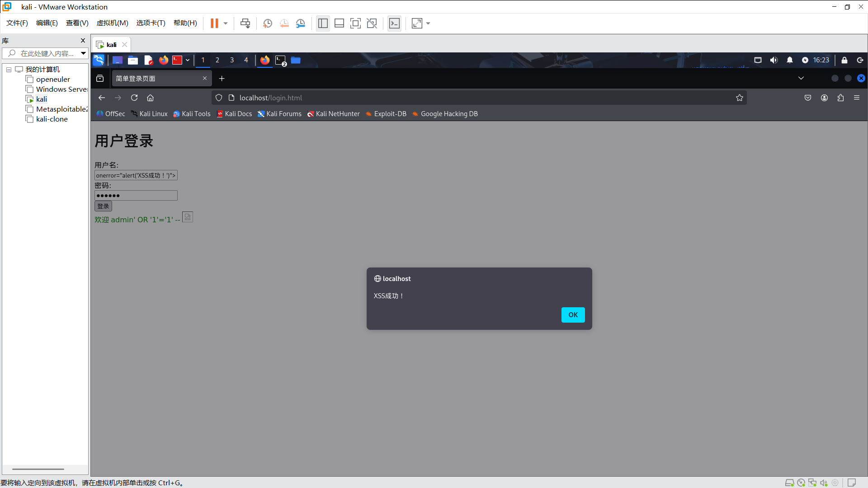This screenshot has width=868, height=488.
Task: Open Firefox extensions puzzle icon
Action: 840,98
